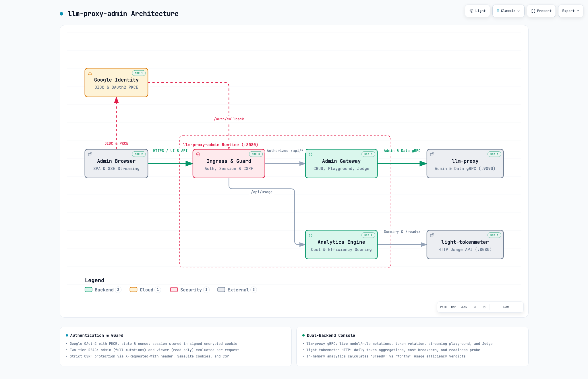Click the OIDC & PKCE edge label

[x=116, y=144]
